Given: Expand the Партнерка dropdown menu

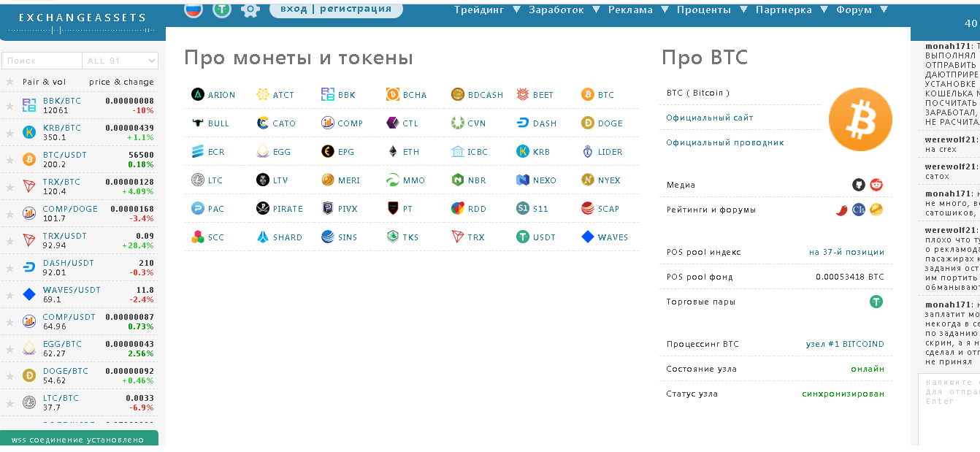Looking at the screenshot, I should coord(791,9).
